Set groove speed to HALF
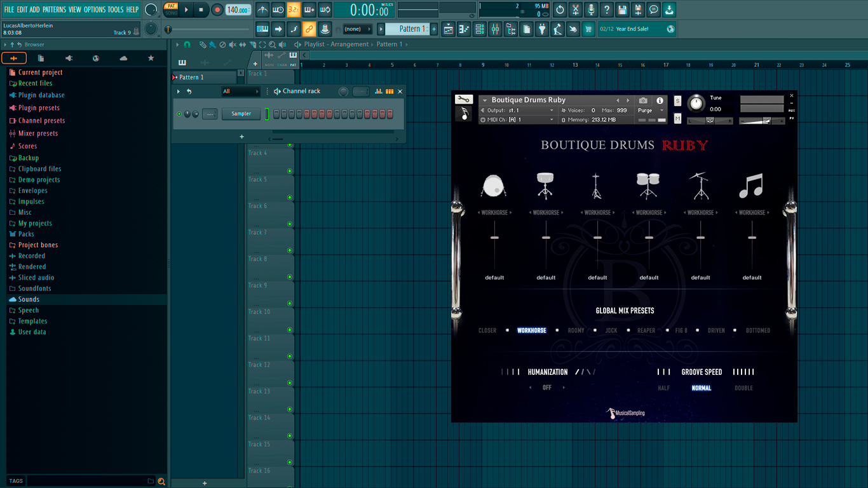This screenshot has width=868, height=488. (663, 388)
